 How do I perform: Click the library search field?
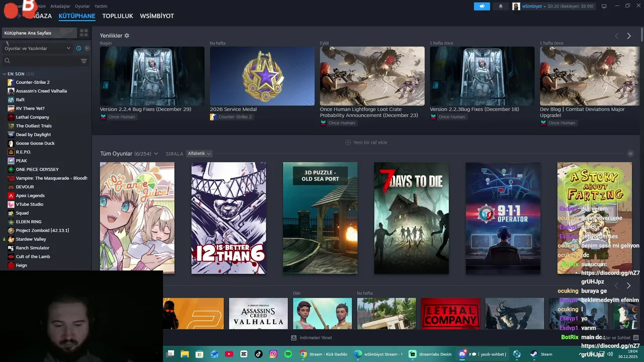[40, 61]
